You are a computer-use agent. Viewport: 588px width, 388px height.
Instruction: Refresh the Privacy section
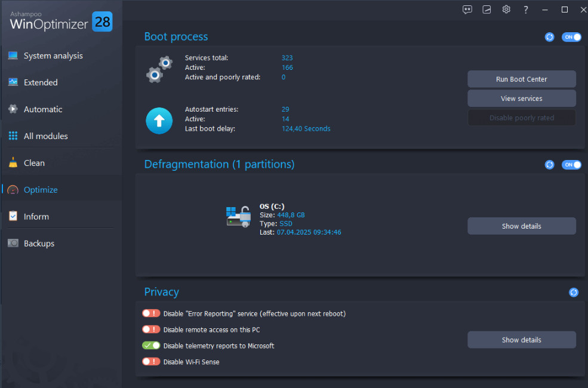point(574,292)
